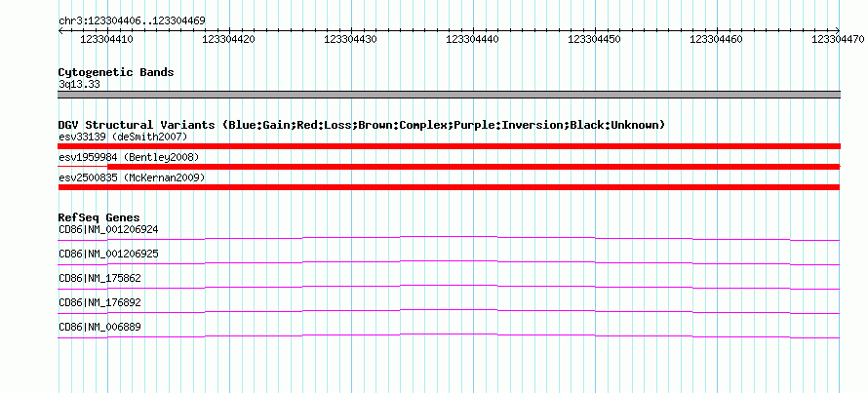
Task: Click ruler coordinate 123304470
Action: [838, 39]
